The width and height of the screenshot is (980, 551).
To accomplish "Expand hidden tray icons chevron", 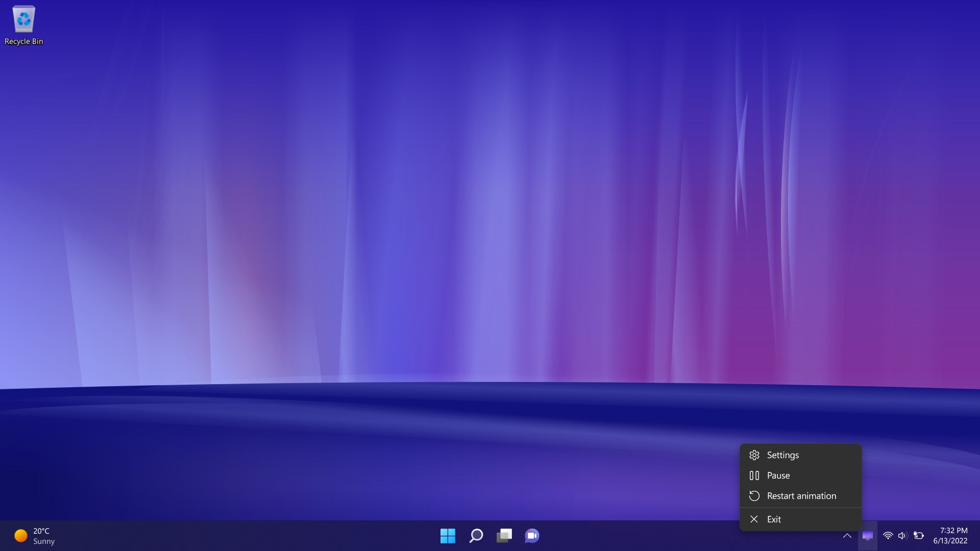I will [x=847, y=536].
